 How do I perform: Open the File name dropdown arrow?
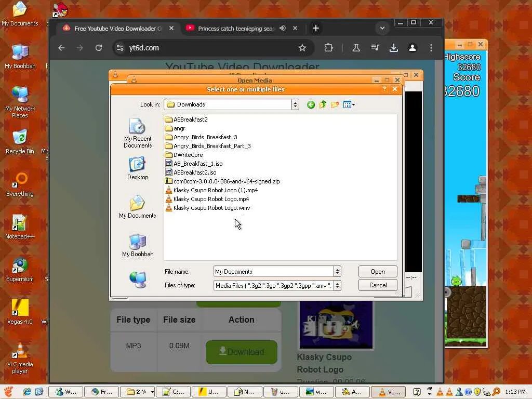pyautogui.click(x=337, y=271)
